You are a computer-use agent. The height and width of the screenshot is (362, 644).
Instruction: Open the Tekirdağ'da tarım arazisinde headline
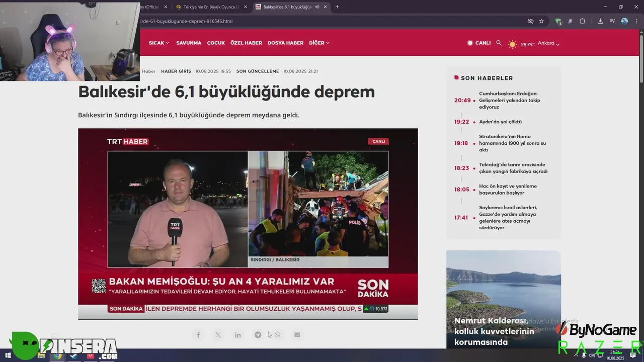[513, 168]
